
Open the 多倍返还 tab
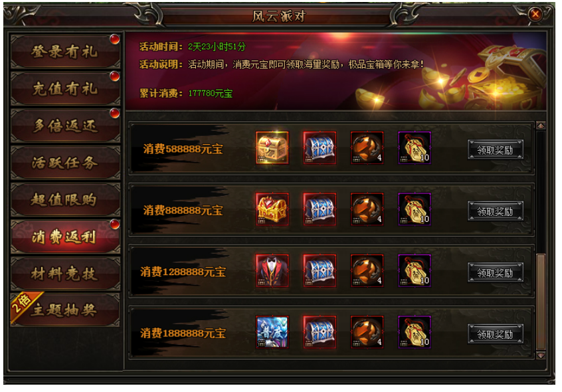[65, 126]
